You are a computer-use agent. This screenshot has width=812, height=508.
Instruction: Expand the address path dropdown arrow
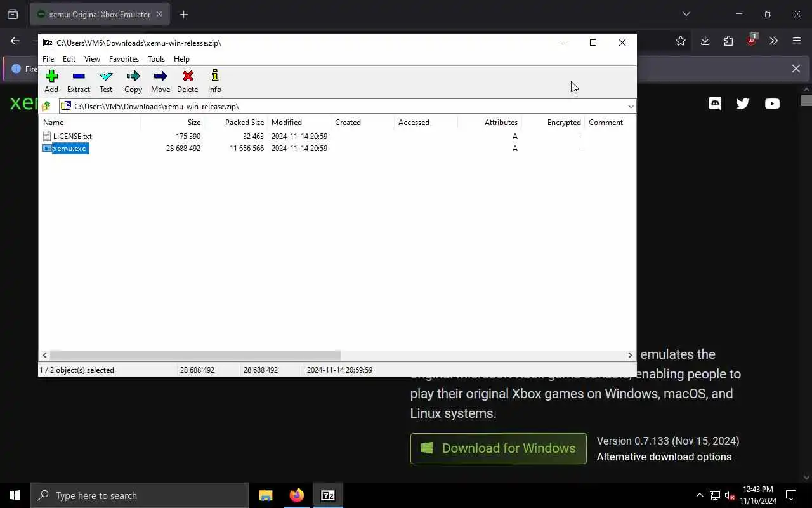pyautogui.click(x=631, y=106)
